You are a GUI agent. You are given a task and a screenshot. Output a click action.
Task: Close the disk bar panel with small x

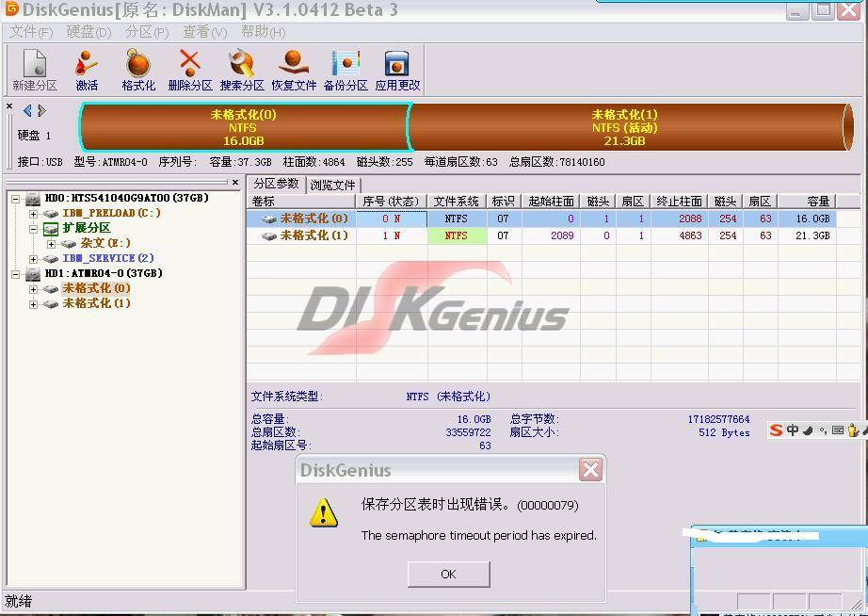[x=9, y=105]
